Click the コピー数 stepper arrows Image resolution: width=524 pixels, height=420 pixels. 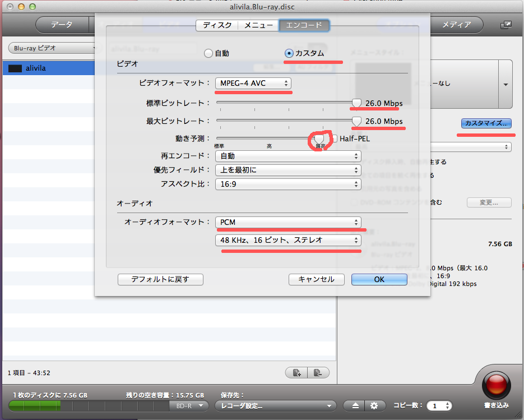pos(447,406)
